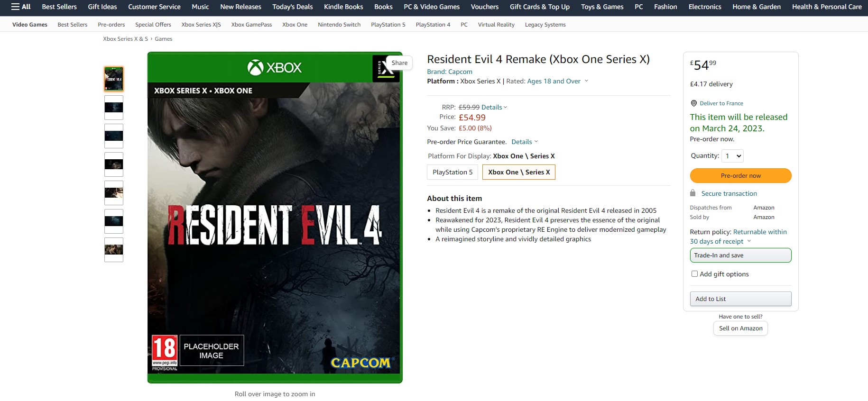This screenshot has width=868, height=401.
Task: Select the PlayStation 5 platform option
Action: (x=452, y=172)
